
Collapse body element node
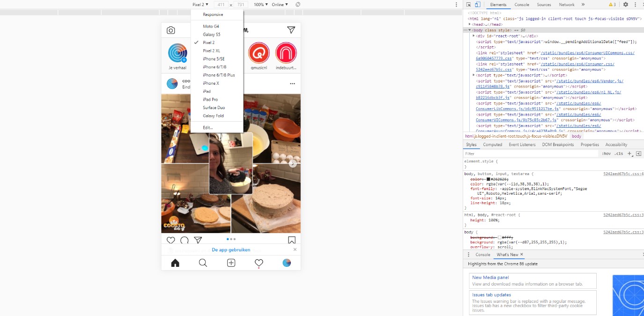pos(470,30)
